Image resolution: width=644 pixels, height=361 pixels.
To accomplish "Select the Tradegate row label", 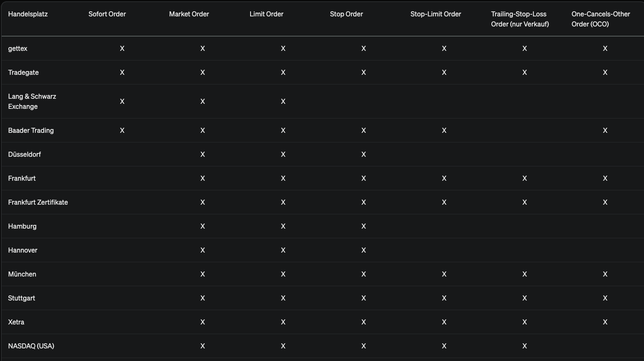I will (x=23, y=72).
